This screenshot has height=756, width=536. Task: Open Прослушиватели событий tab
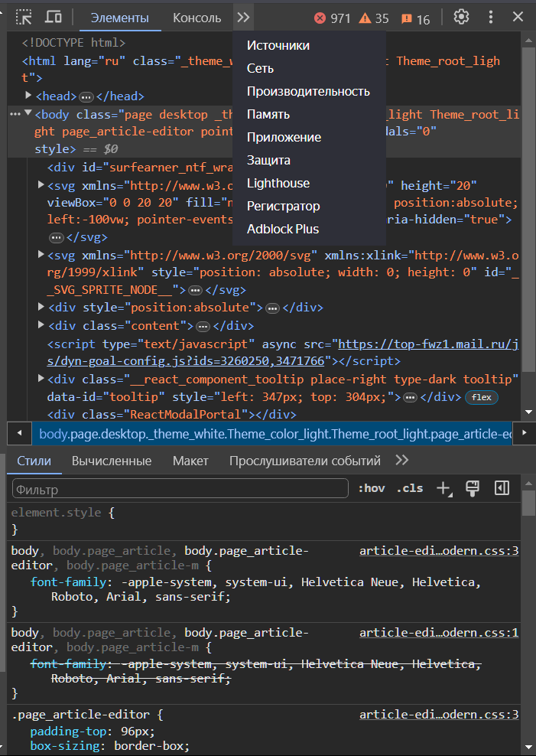305,461
